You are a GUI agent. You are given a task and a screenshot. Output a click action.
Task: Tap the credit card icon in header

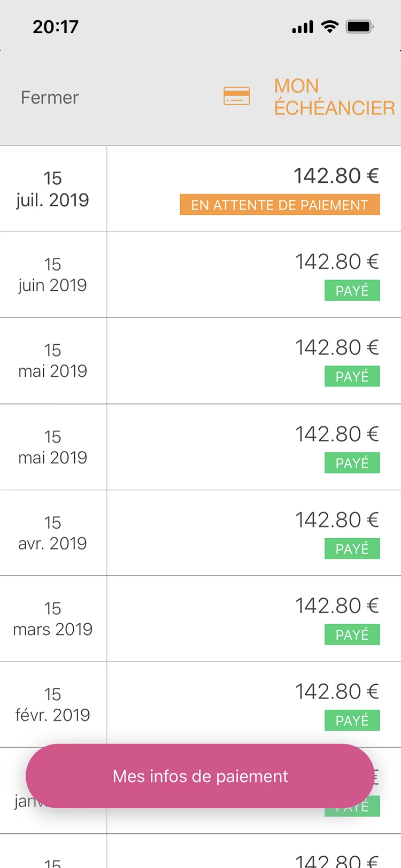[236, 96]
